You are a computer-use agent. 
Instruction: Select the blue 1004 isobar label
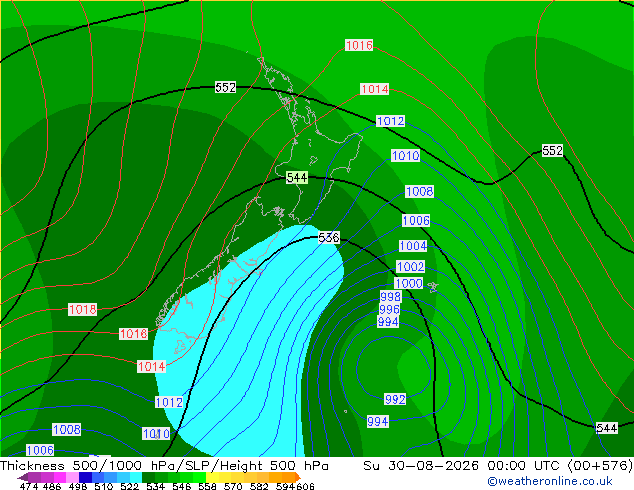pos(413,246)
